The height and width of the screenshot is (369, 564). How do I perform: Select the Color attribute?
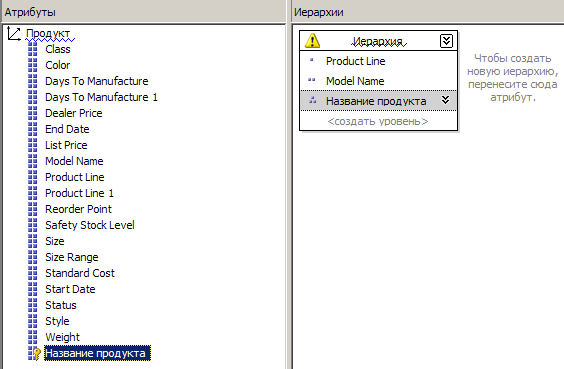coord(58,65)
